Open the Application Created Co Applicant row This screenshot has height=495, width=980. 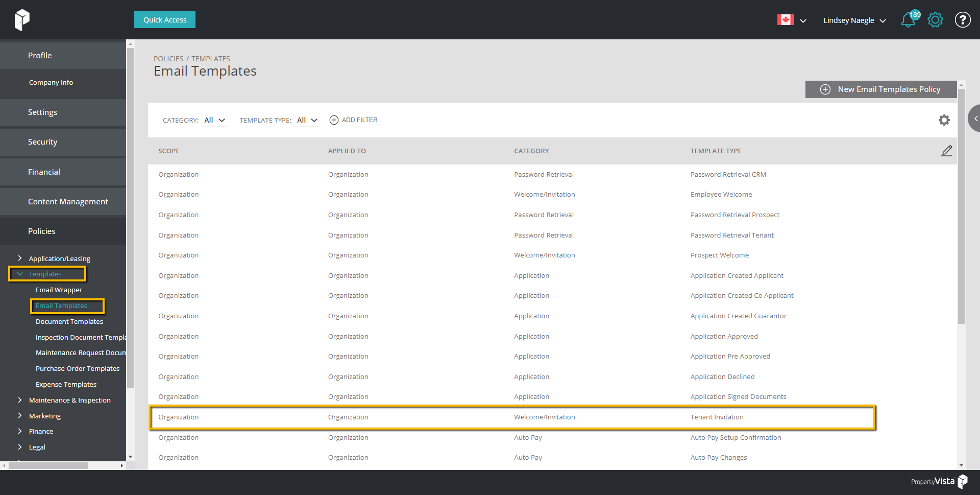click(x=552, y=296)
